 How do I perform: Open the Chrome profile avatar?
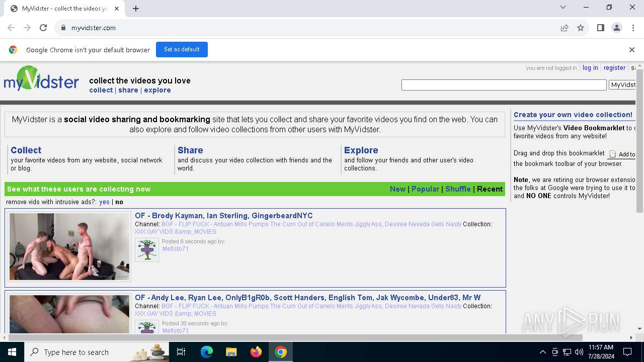(617, 28)
